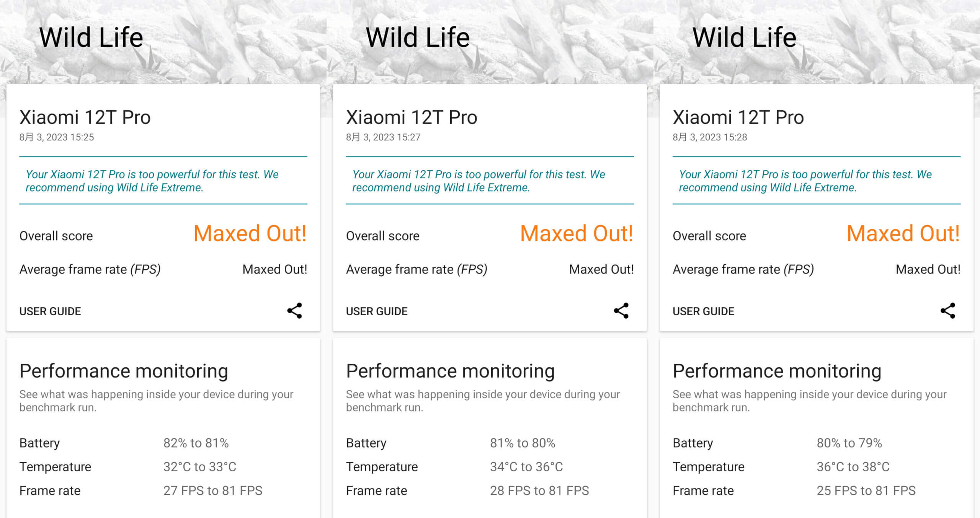Click battery value 81% to 80%

[523, 443]
